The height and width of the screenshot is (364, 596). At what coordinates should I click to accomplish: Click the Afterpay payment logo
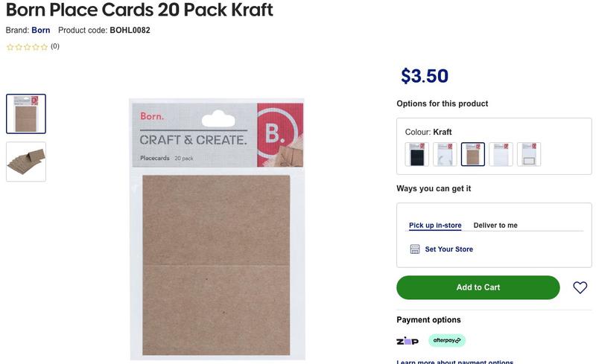coord(447,340)
